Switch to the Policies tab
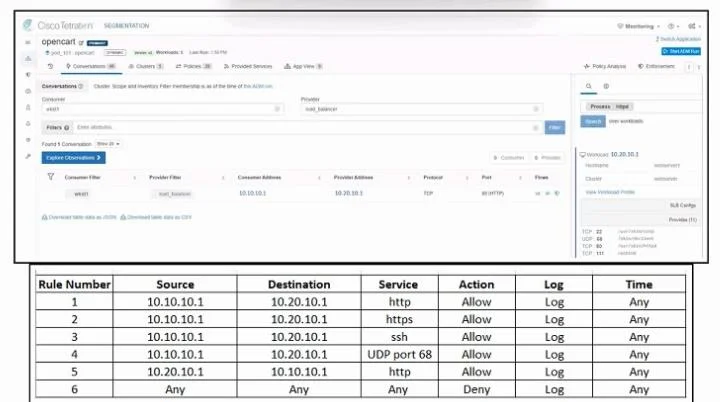 pos(193,66)
